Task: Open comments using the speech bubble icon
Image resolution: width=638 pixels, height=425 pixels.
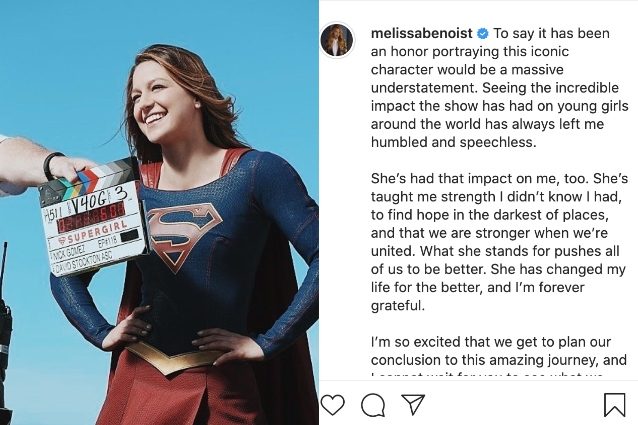Action: point(373,404)
